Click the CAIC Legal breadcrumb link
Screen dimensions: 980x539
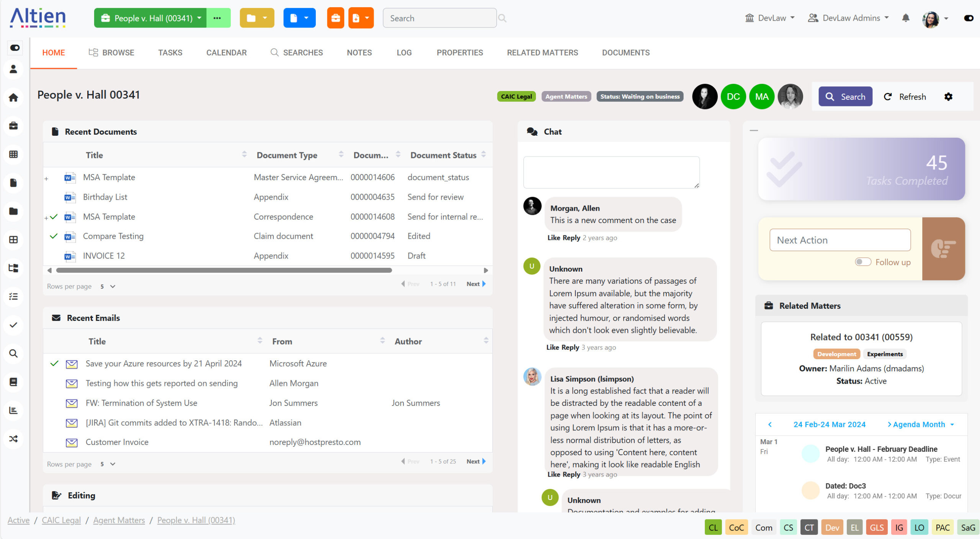tap(61, 520)
